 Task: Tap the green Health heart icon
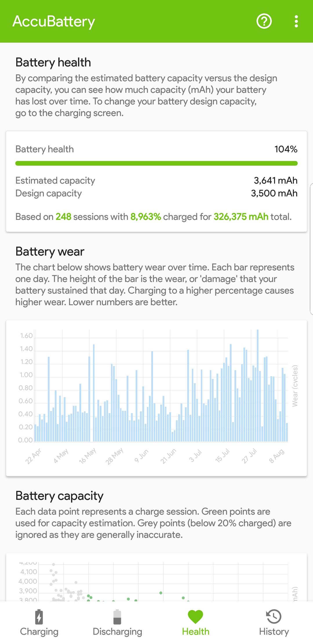(196, 616)
